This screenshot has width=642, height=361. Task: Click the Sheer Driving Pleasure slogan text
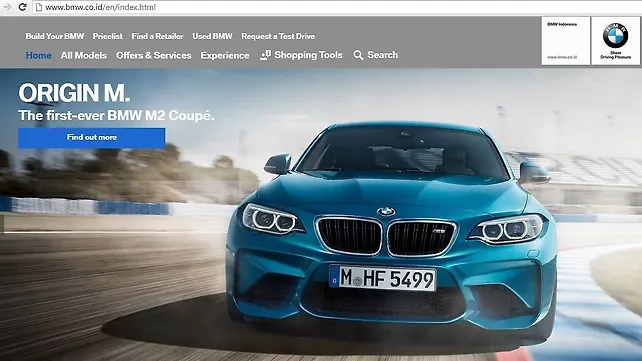615,55
